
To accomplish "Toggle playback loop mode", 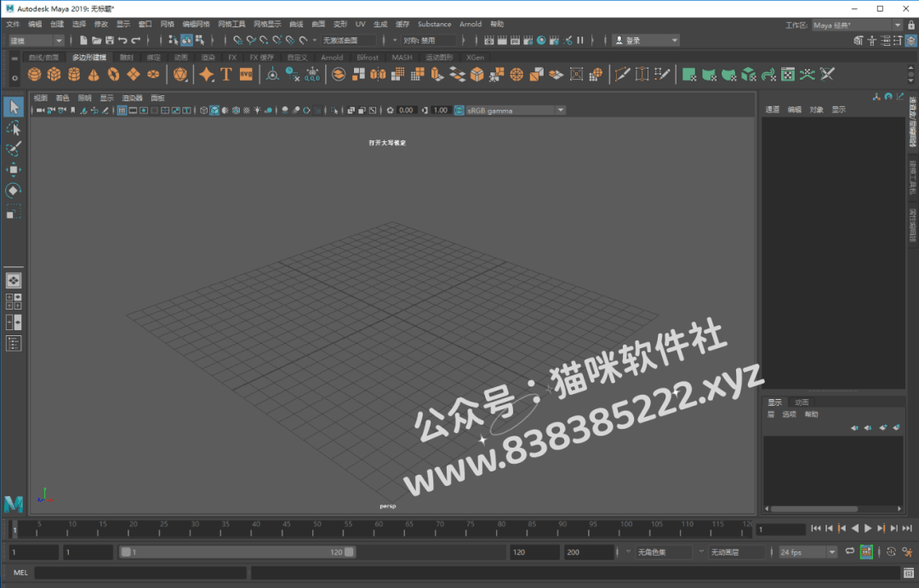I will (x=850, y=551).
